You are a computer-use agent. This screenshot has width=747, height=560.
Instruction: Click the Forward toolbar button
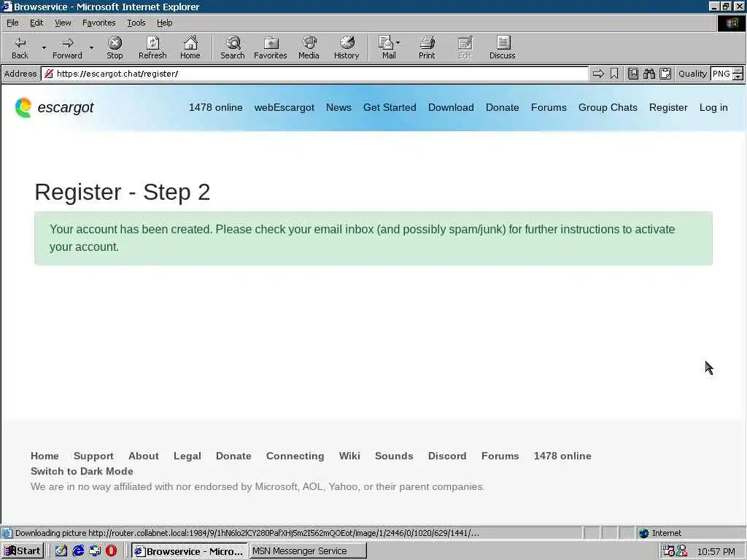pos(67,47)
